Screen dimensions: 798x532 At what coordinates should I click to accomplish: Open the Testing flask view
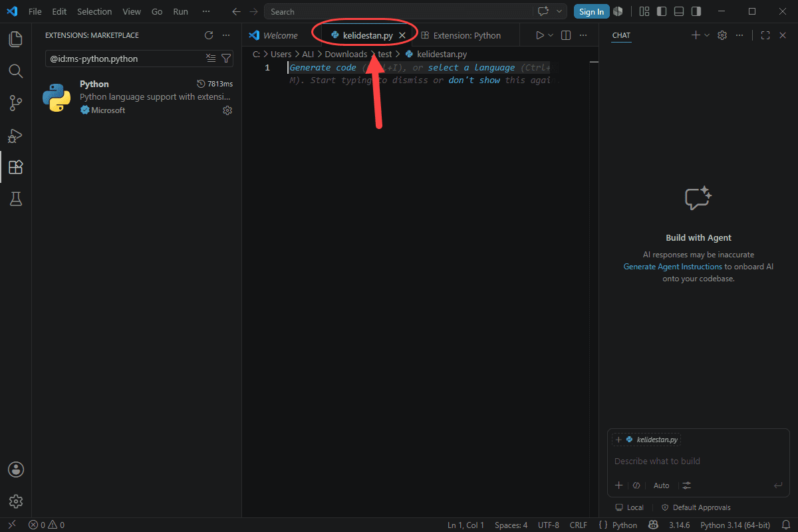coord(15,199)
